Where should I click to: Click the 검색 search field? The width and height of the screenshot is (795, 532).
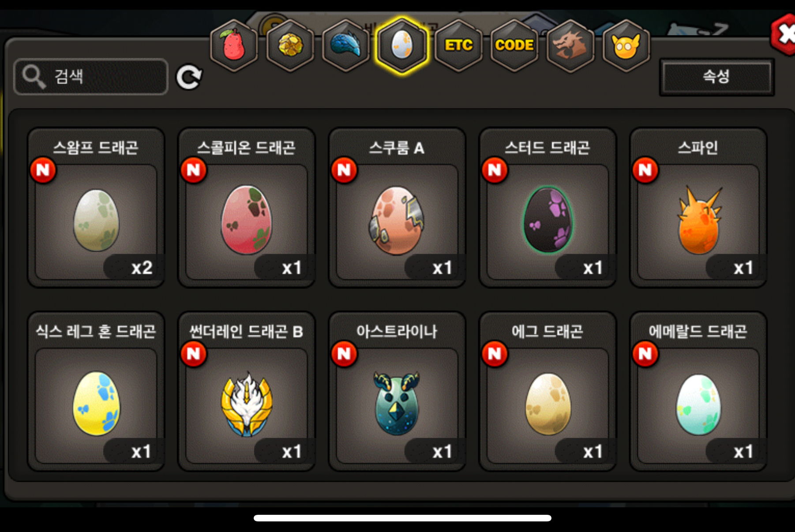tap(91, 77)
